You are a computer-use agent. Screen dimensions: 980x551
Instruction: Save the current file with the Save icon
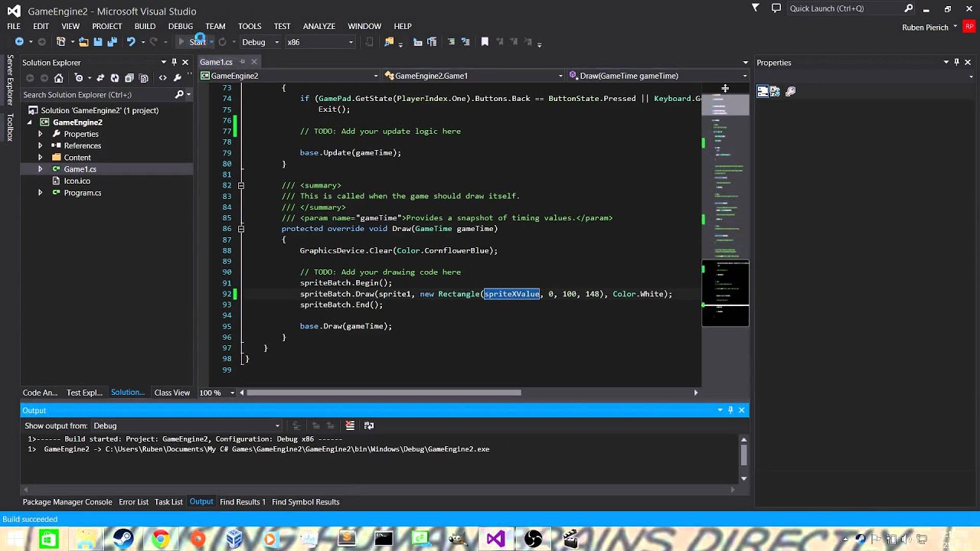tap(97, 42)
